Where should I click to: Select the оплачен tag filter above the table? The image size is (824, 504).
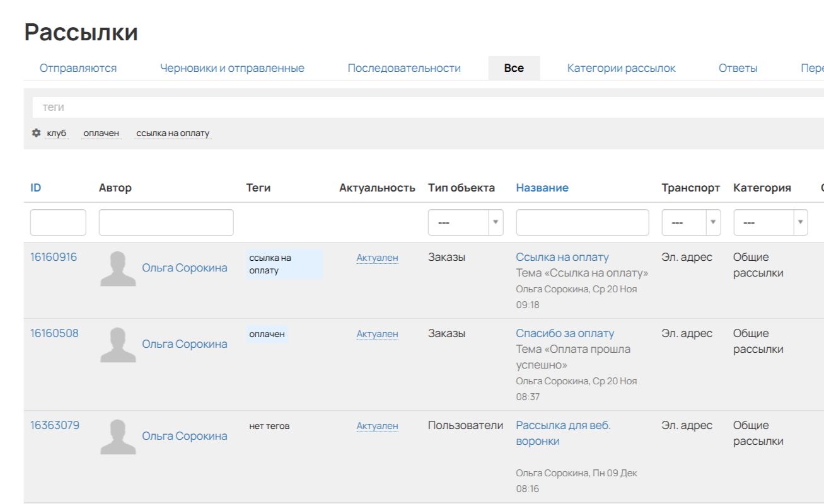tap(102, 134)
